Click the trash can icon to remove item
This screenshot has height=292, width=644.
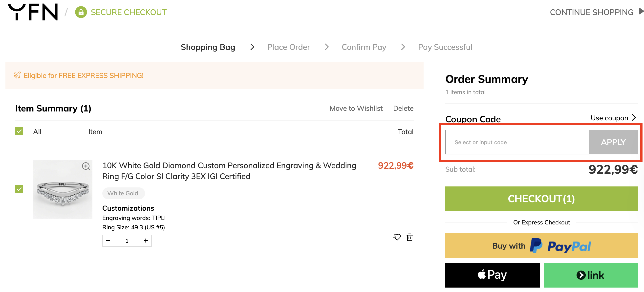tap(409, 237)
